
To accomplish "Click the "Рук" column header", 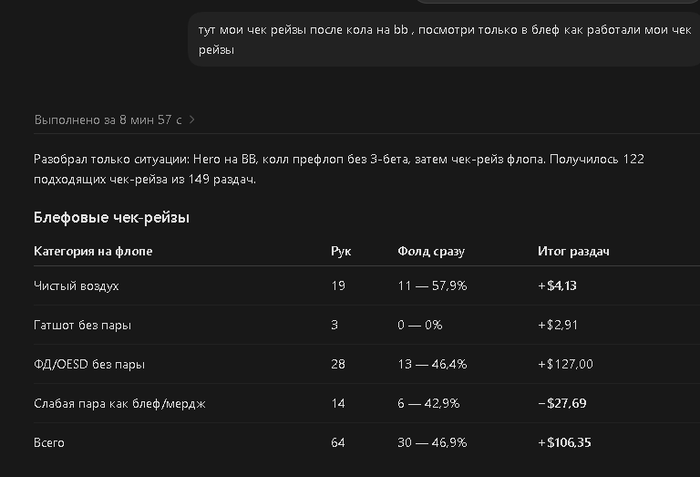I will (x=341, y=251).
